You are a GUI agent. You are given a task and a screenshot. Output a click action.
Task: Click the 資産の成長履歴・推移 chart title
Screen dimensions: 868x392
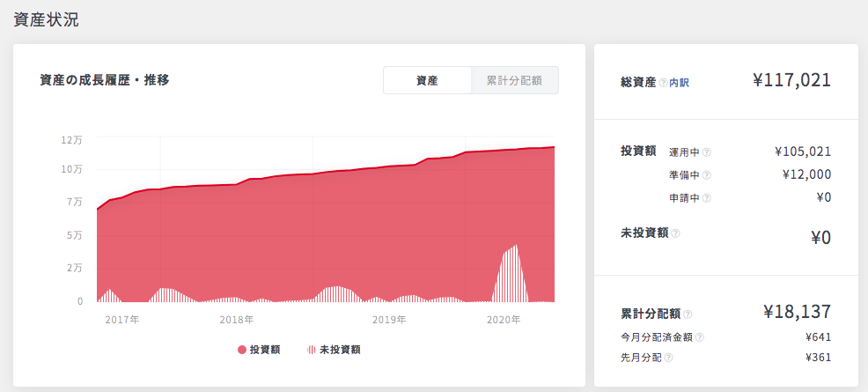[x=104, y=80]
